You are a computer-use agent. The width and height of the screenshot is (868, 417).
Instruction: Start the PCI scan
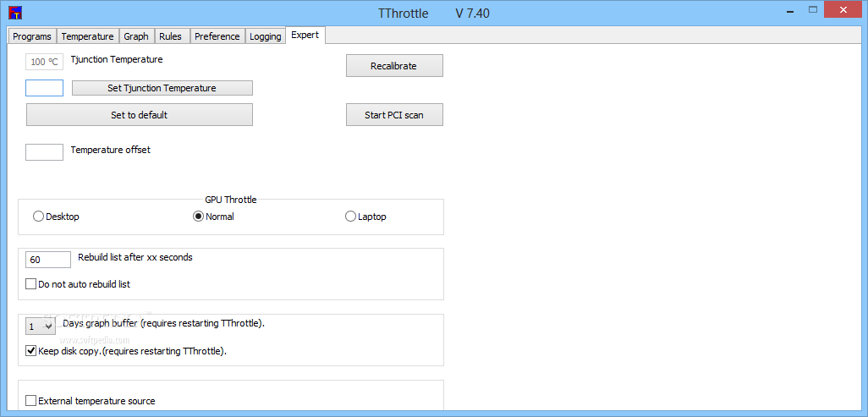tap(394, 115)
